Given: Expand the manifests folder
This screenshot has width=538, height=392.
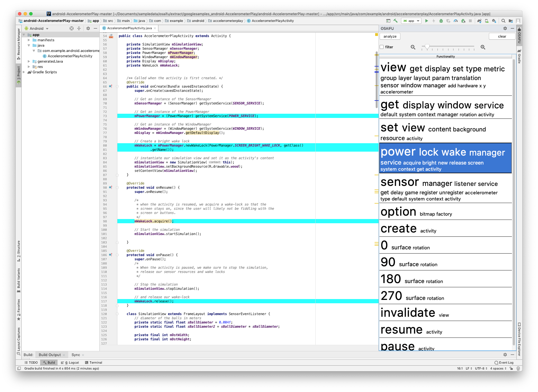Looking at the screenshot, I should [29, 40].
